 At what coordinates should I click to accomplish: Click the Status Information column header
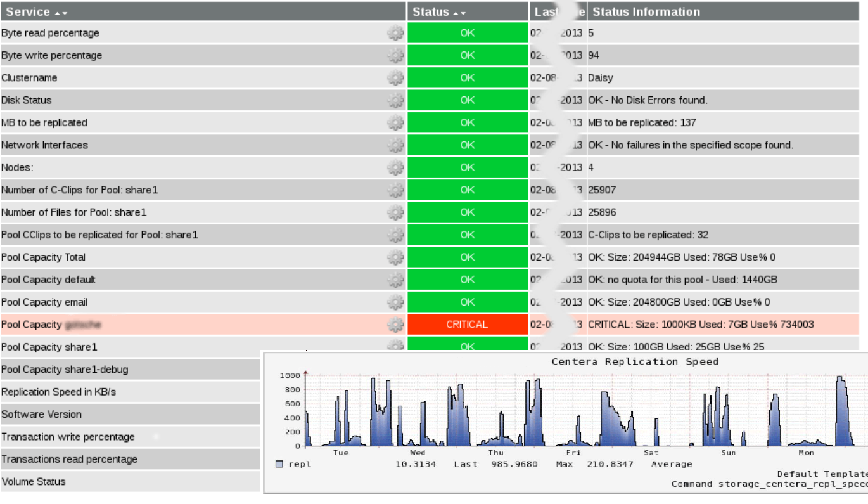[646, 12]
